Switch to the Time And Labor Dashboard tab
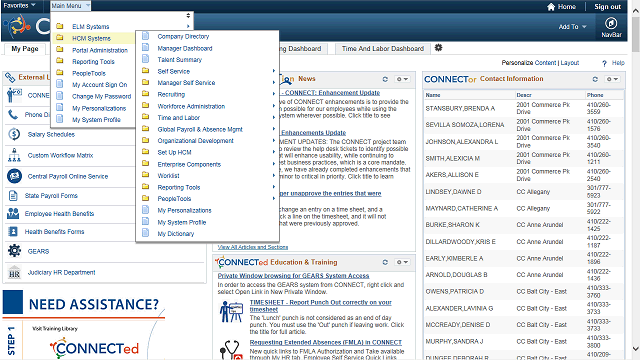This screenshot has height=360, width=640. (382, 49)
